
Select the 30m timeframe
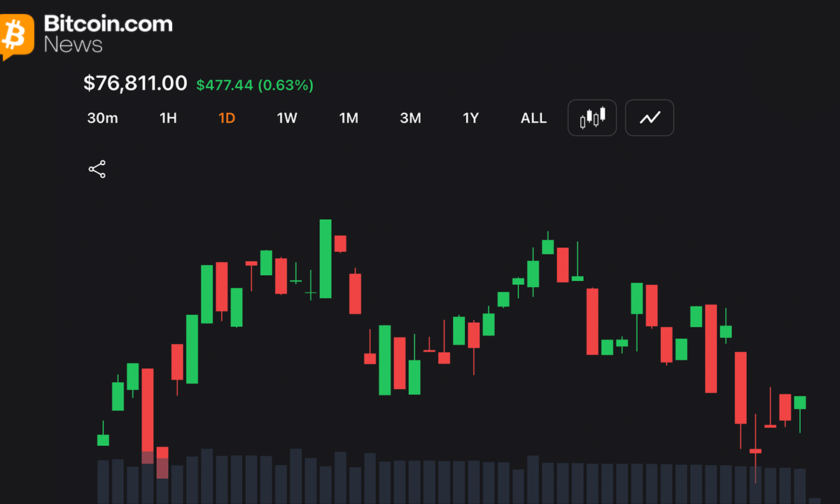tap(103, 118)
